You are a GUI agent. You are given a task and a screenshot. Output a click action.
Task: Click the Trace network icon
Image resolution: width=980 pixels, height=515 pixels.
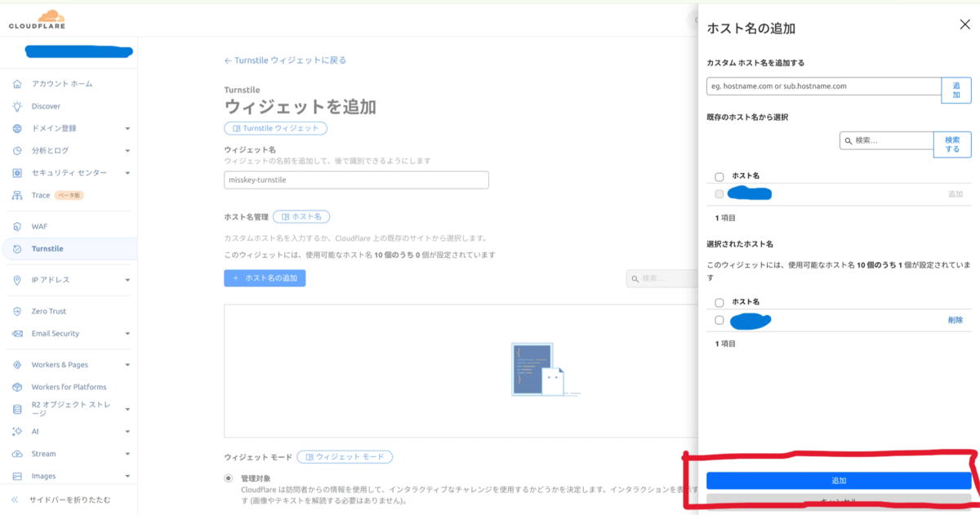(x=18, y=195)
